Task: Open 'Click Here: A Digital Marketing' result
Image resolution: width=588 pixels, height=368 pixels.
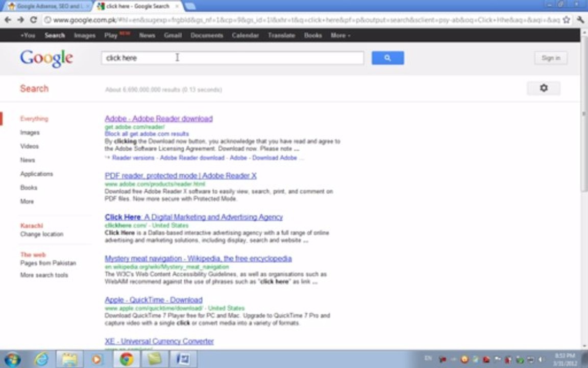Action: (194, 217)
